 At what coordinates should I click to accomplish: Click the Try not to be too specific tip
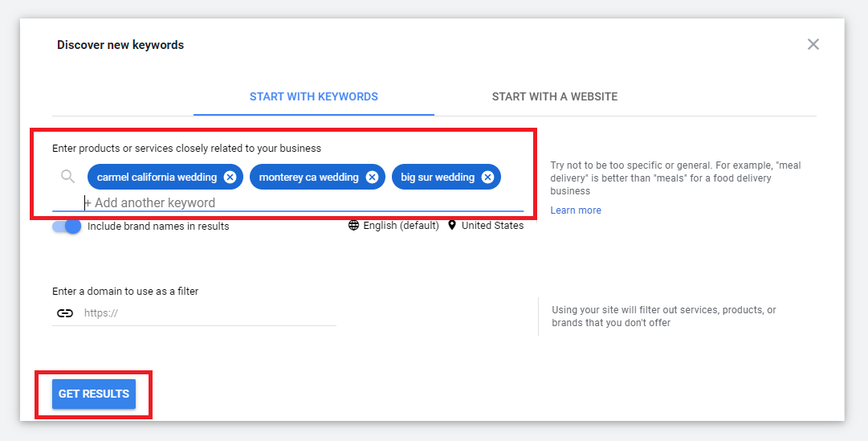[675, 178]
